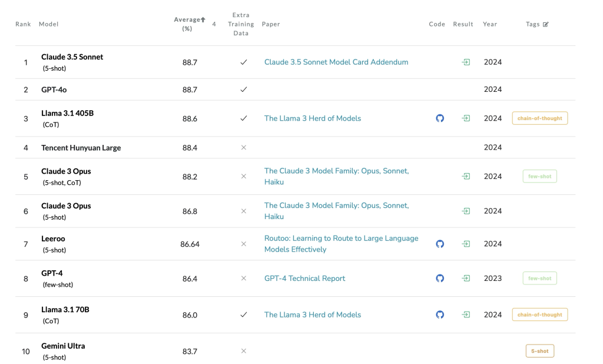
Task: Click the edit icon beside Tags header
Action: (546, 24)
